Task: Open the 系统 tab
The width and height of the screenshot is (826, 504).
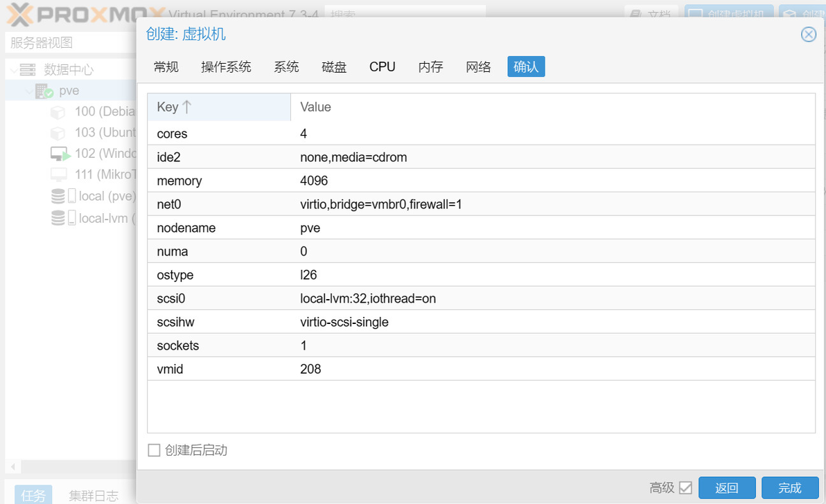Action: click(x=286, y=67)
